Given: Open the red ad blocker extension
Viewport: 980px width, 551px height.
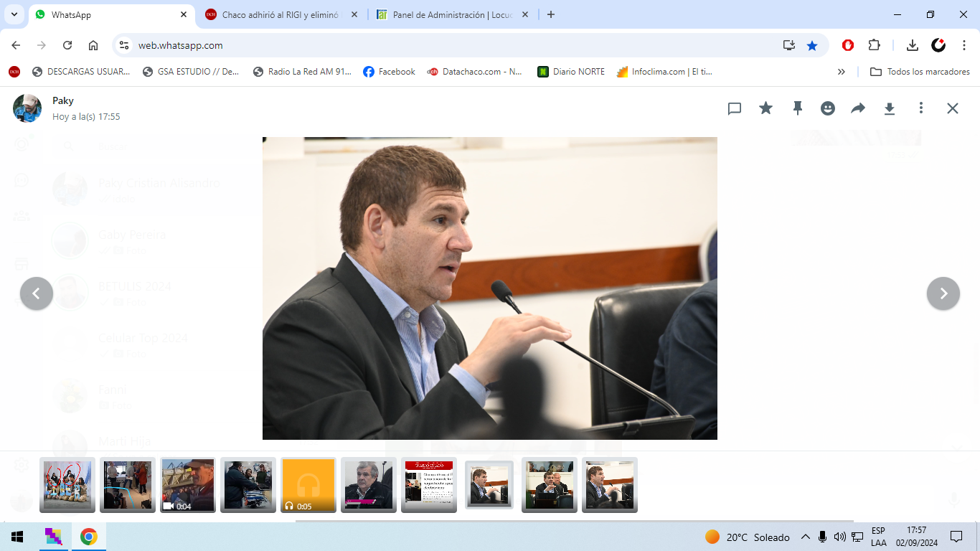Looking at the screenshot, I should point(848,45).
